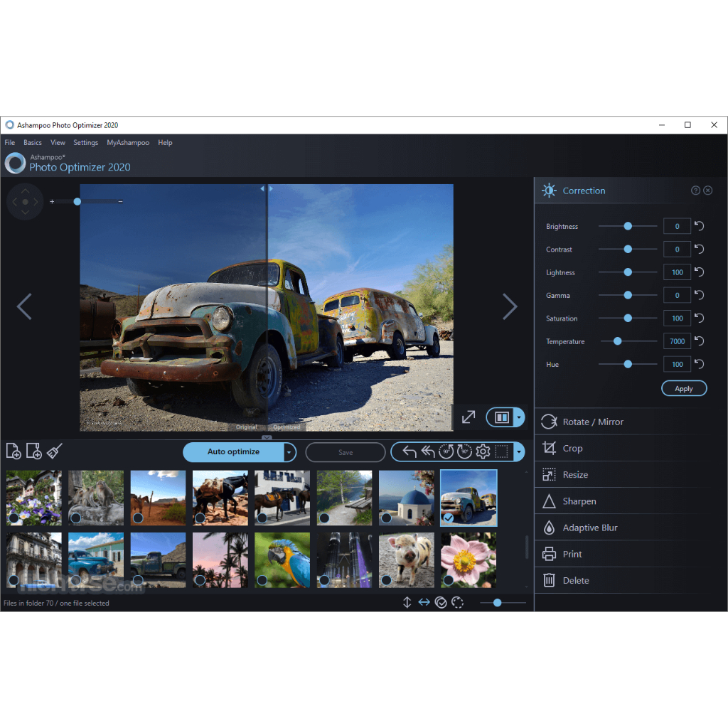
Task: Click the add folder icon
Action: tap(33, 451)
